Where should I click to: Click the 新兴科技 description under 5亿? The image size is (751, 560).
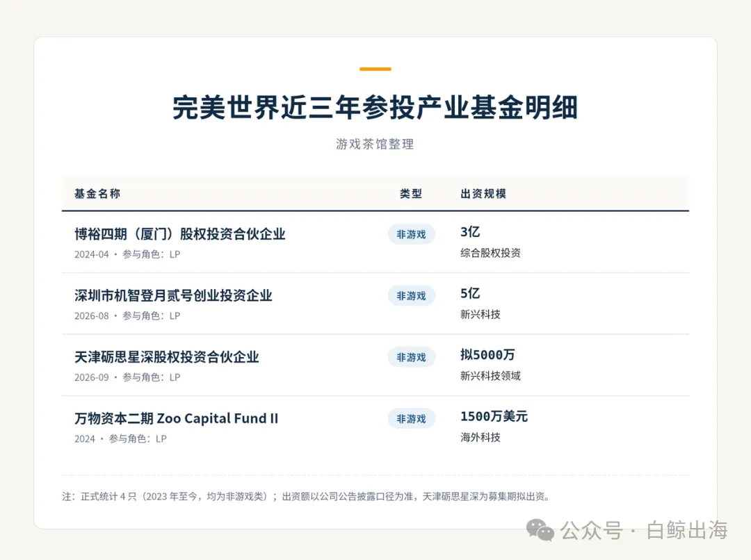click(481, 315)
